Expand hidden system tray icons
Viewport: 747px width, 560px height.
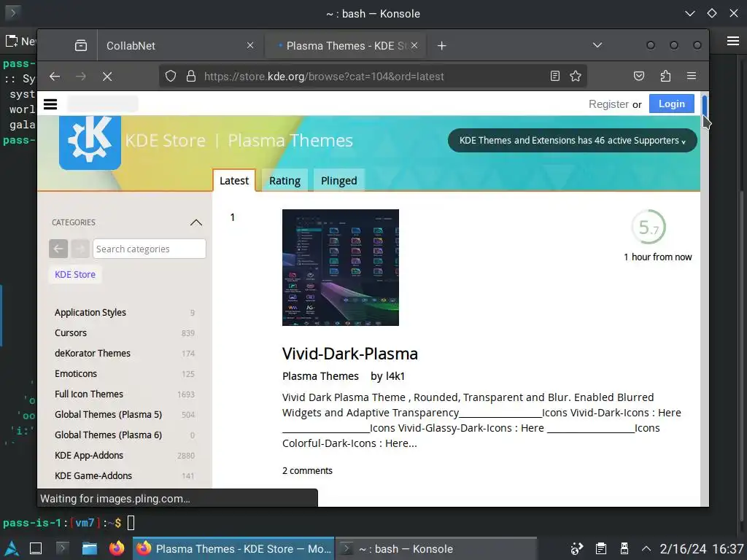(646, 548)
